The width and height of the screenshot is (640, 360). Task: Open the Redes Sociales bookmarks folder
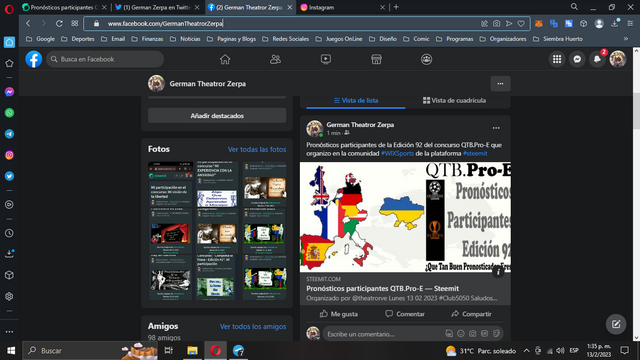coord(285,39)
